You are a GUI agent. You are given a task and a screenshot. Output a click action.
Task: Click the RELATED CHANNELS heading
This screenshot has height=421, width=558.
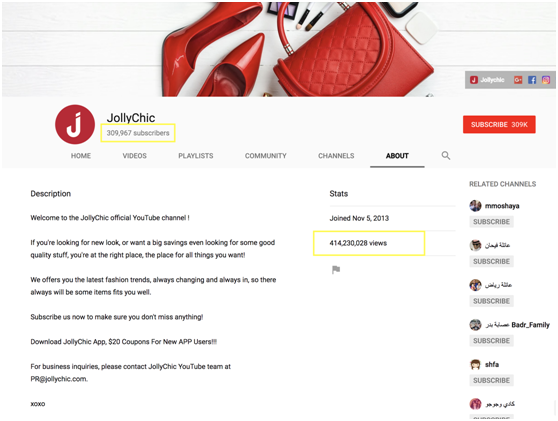pos(502,184)
